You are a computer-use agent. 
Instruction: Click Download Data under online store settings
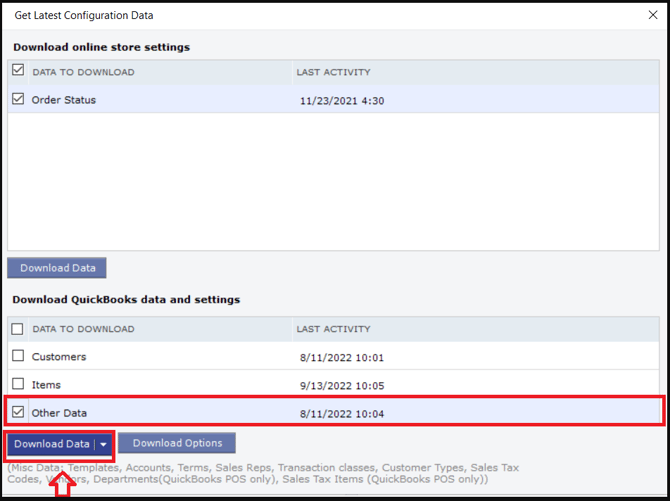coord(57,268)
